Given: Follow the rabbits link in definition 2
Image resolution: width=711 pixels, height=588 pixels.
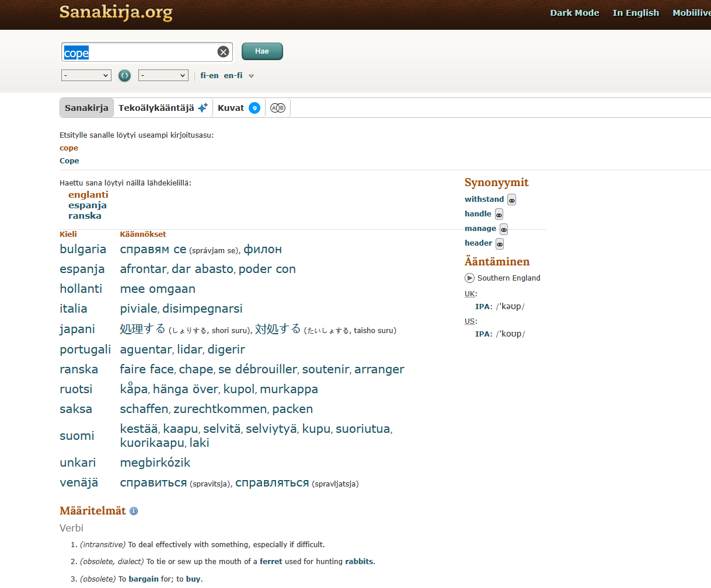Looking at the screenshot, I should [x=359, y=562].
